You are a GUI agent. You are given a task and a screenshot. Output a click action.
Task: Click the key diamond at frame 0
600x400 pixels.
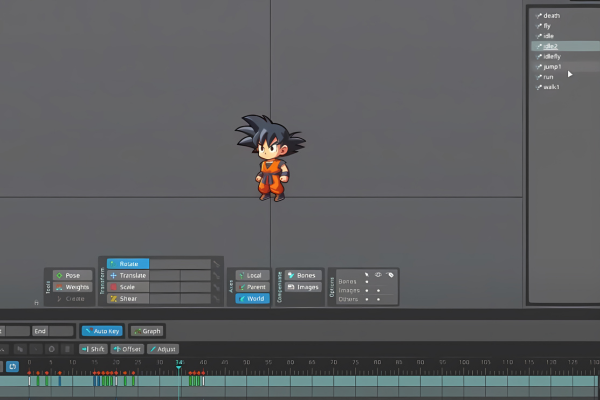pyautogui.click(x=29, y=372)
